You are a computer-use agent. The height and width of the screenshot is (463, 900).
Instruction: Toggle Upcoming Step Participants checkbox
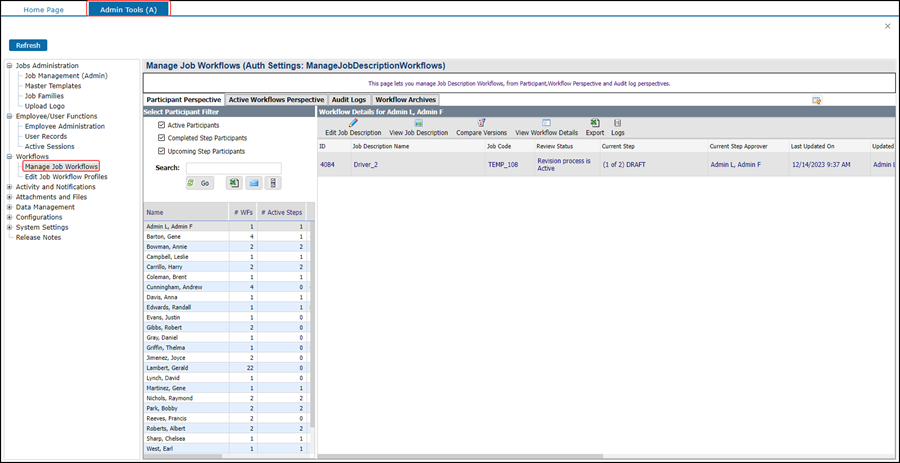coord(162,151)
